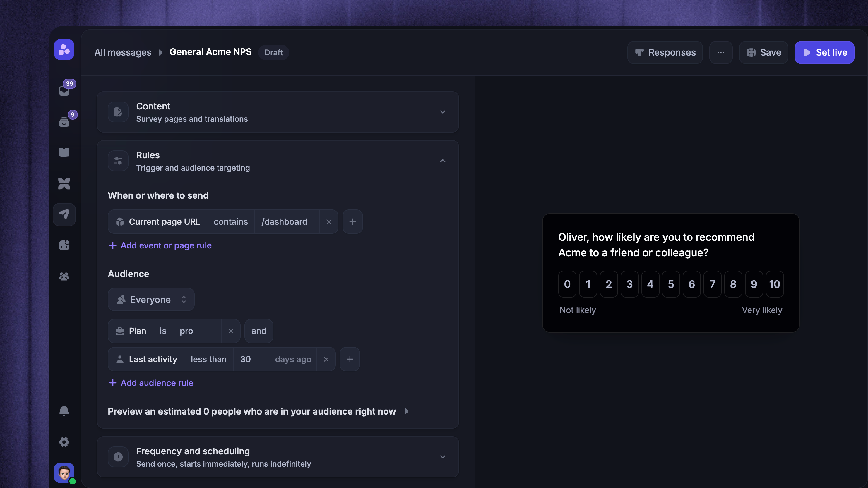Change the Current page URL attribute
The image size is (868, 488).
(158, 221)
